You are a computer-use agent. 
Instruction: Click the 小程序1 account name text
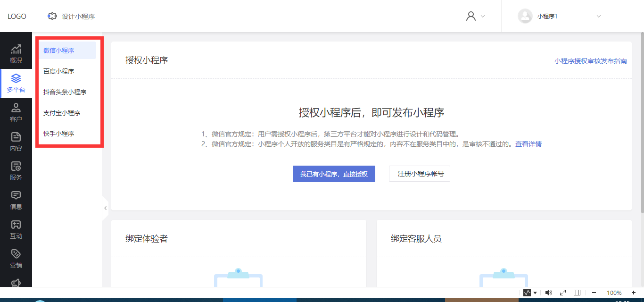point(547,16)
